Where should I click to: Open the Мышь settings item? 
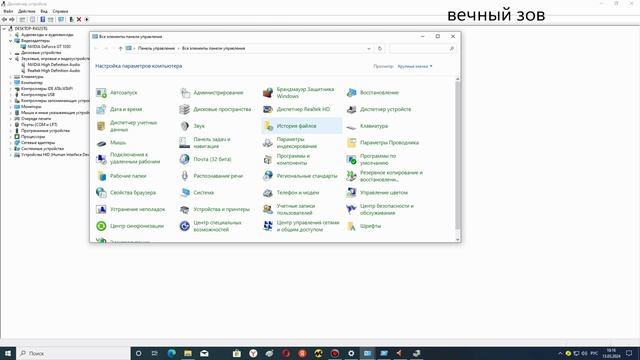pos(111,143)
